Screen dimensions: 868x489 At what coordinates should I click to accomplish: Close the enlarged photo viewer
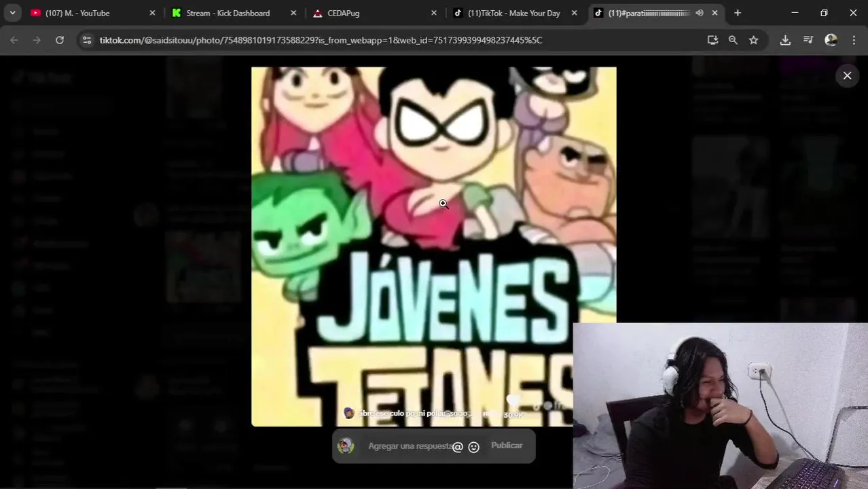click(847, 75)
